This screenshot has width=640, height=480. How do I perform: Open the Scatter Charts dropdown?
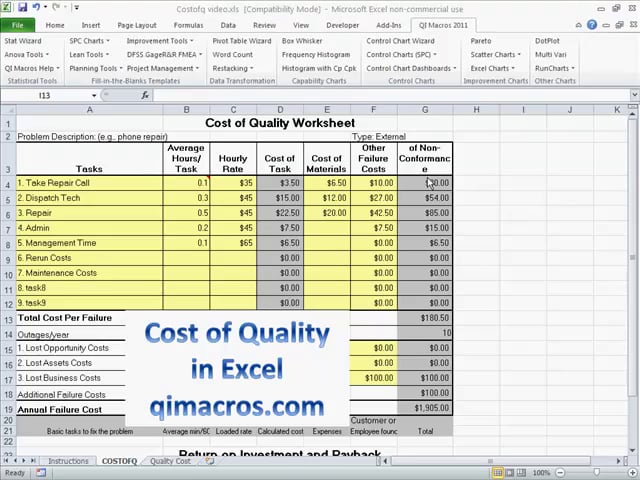pyautogui.click(x=496, y=55)
